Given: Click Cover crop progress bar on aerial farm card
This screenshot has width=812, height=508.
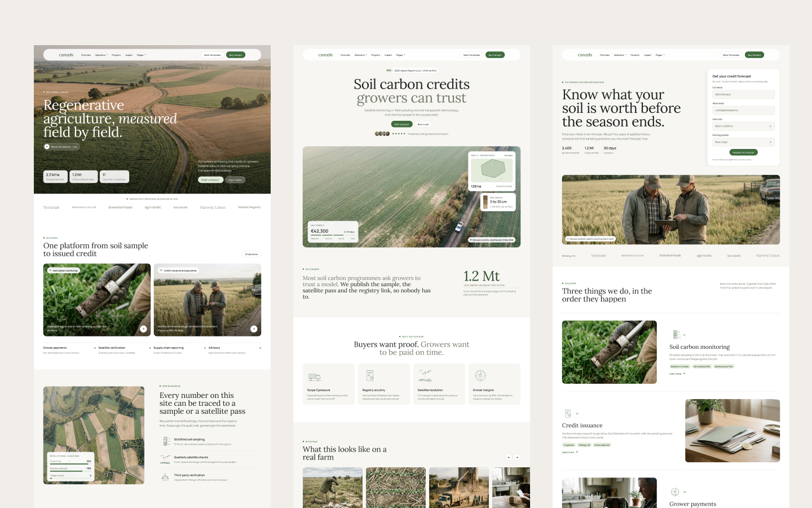Looking at the screenshot, I should 70,464.
